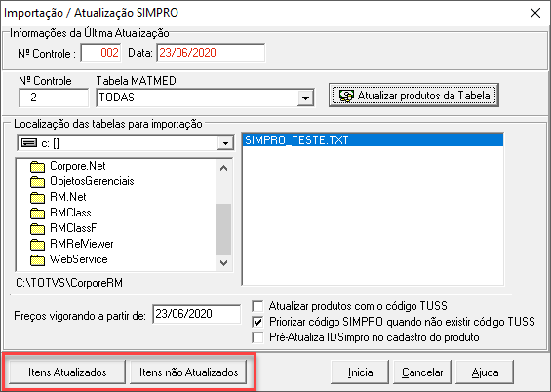Close the Importação / Atualização SIMPRO dialog
Screen dimensions: 551x392
pos(535,13)
